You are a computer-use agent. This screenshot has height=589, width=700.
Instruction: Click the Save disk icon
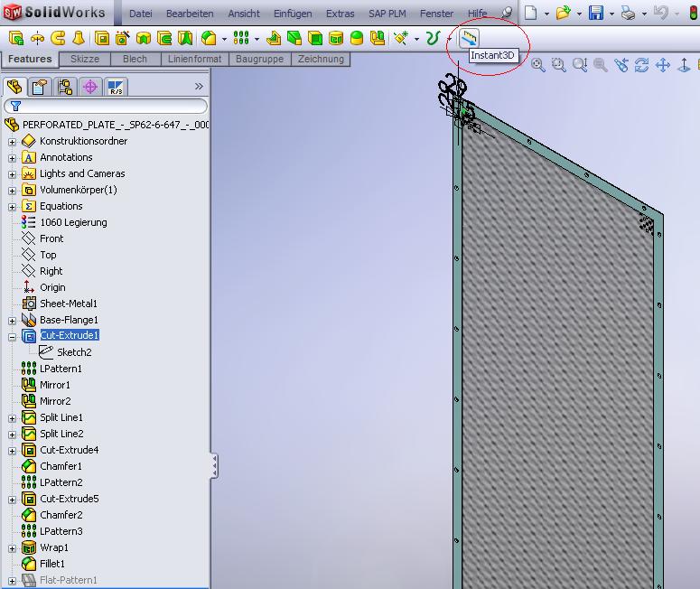pyautogui.click(x=596, y=13)
